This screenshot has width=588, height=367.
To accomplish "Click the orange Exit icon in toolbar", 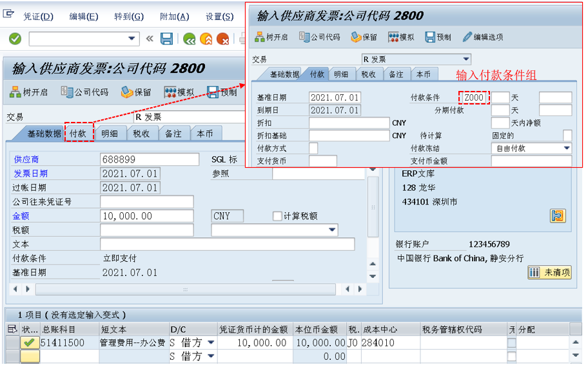I will (x=206, y=39).
